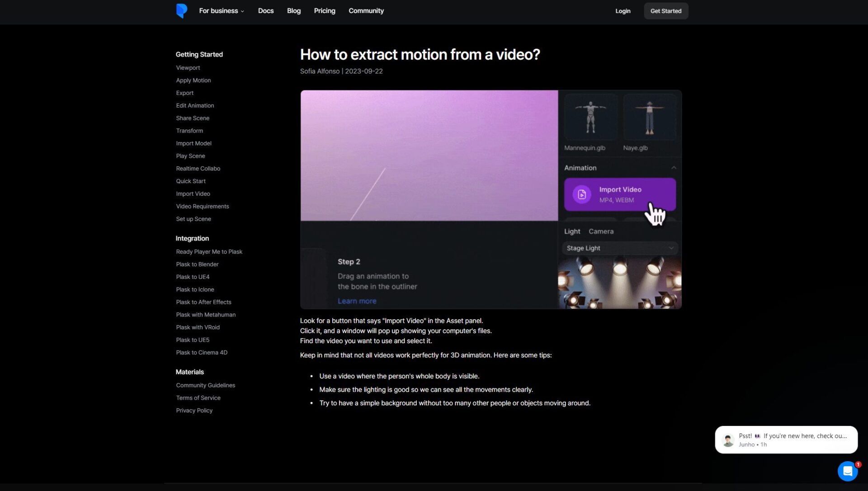Collapse the Animation section chevron
This screenshot has height=491, width=868.
pos(674,168)
